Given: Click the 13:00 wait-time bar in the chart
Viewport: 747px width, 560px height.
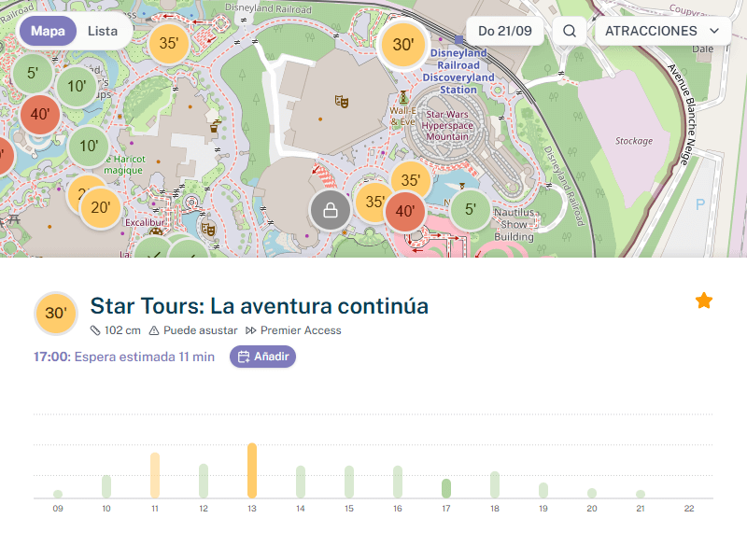Looking at the screenshot, I should click(252, 469).
